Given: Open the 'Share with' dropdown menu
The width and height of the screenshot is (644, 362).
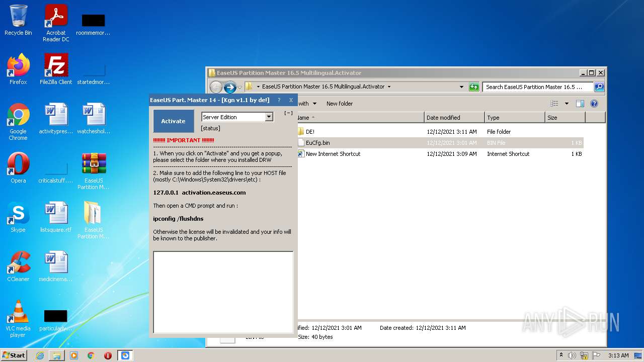Looking at the screenshot, I should pos(306,104).
